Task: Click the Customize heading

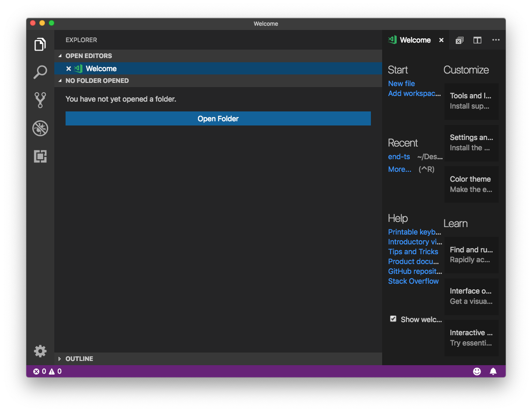Action: click(x=466, y=70)
